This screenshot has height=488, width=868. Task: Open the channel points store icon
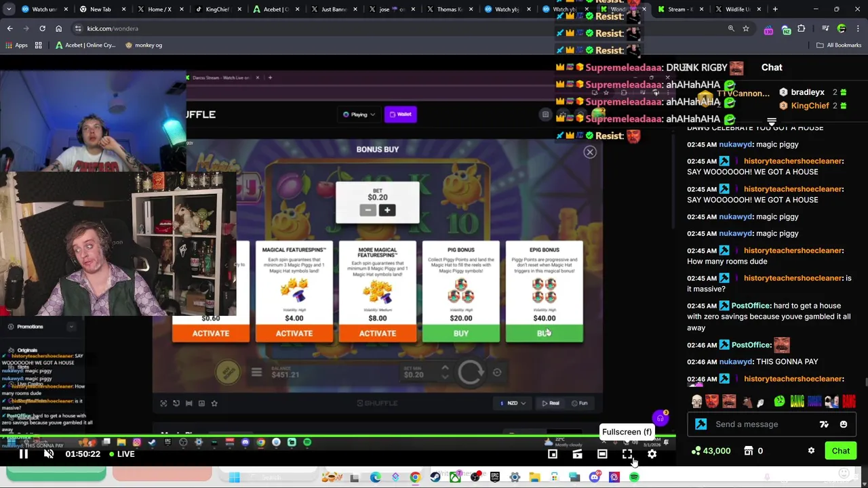pyautogui.click(x=749, y=451)
